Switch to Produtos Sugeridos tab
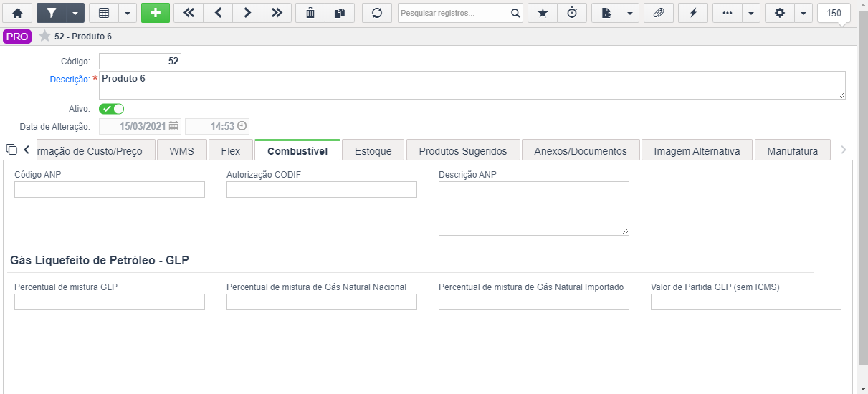The height and width of the screenshot is (394, 868). [x=463, y=151]
